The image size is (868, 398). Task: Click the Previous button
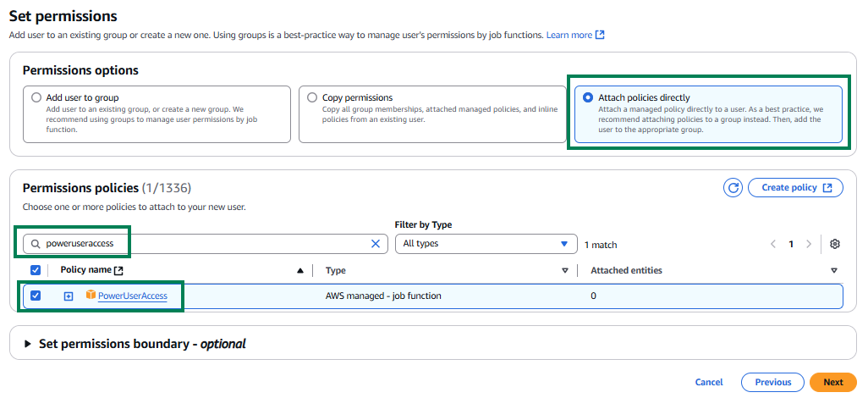tap(772, 382)
